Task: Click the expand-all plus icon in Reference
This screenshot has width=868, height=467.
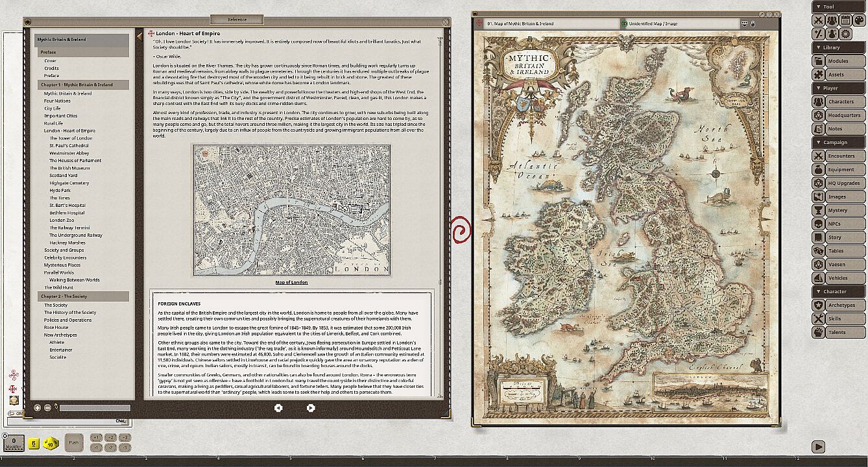Action: click(37, 408)
